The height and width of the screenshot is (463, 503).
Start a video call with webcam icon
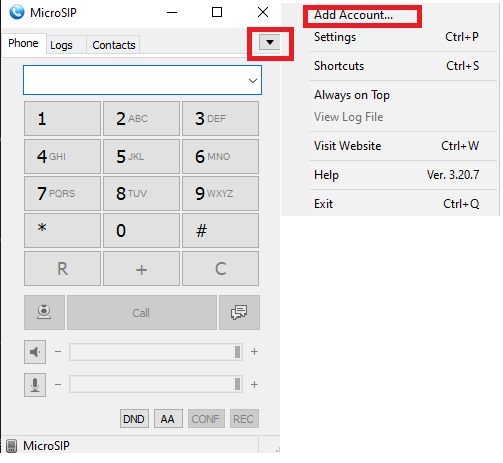pyautogui.click(x=44, y=312)
